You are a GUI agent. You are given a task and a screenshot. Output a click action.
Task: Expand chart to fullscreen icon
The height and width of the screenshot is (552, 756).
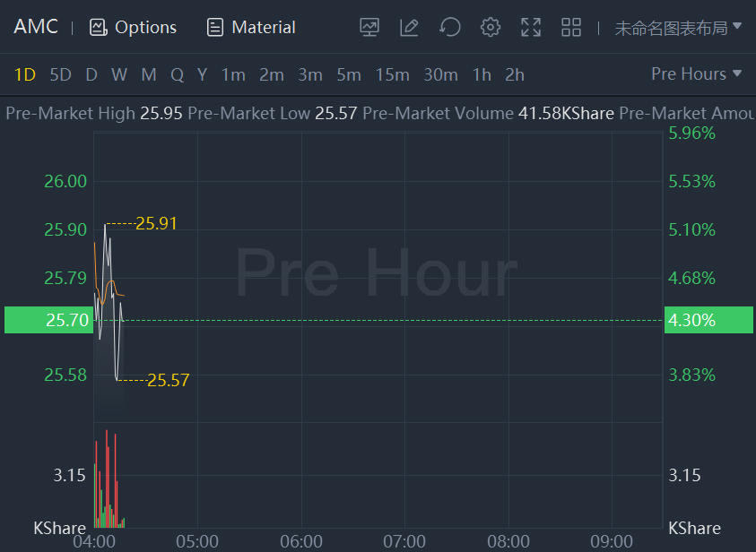coord(531,27)
